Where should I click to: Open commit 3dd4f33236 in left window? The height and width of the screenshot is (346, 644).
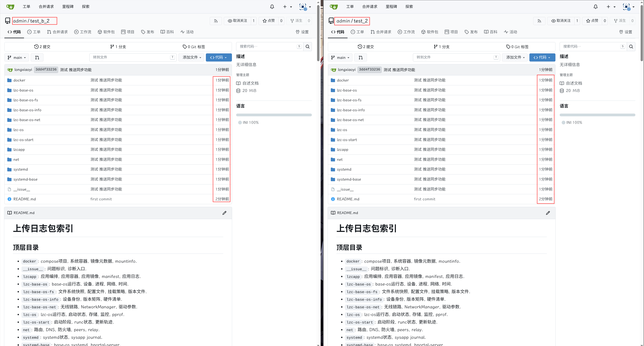(x=46, y=69)
